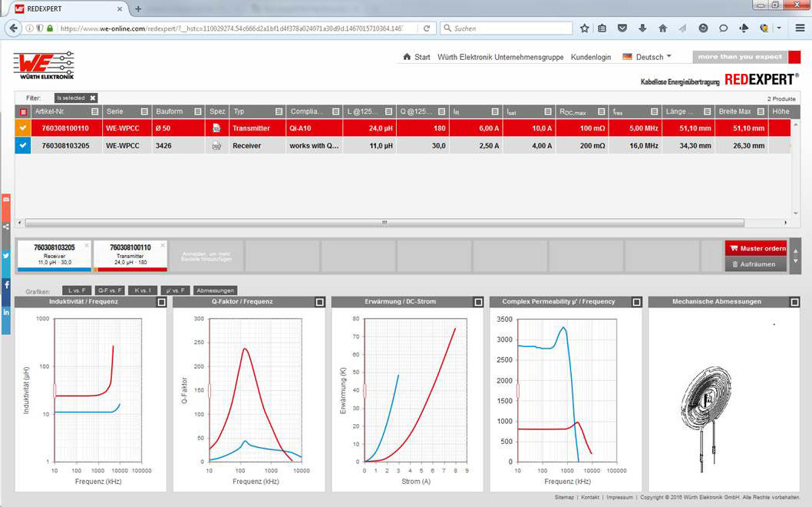Toggle the 'Q-F vs. F' graph button
This screenshot has height=507, width=812.
click(110, 291)
